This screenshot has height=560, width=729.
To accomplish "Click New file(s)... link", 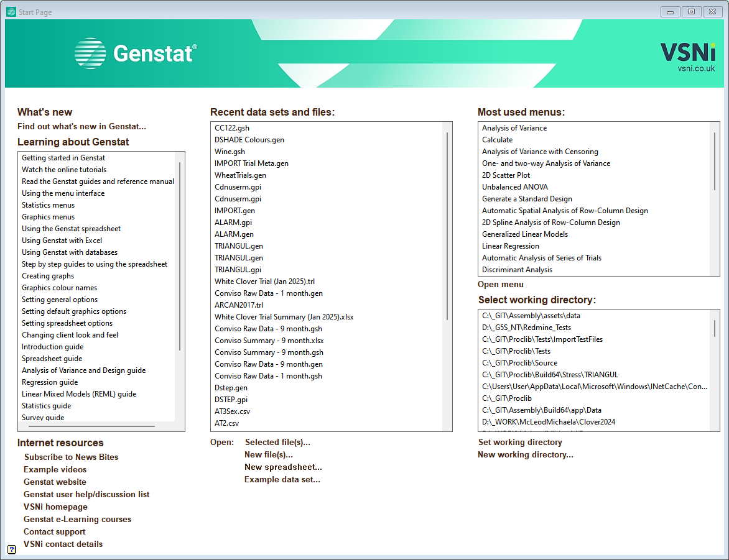I will pyautogui.click(x=269, y=454).
